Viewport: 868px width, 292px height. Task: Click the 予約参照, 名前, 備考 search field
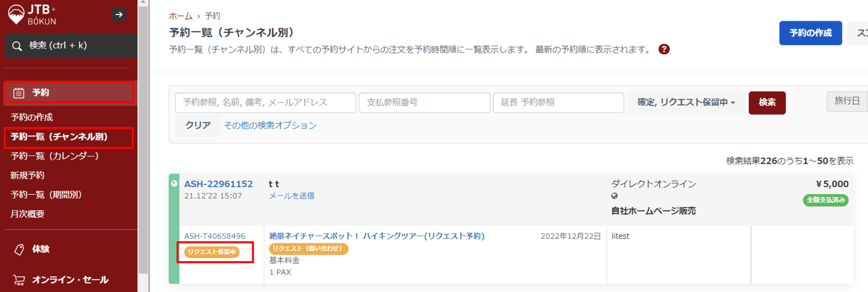click(265, 103)
